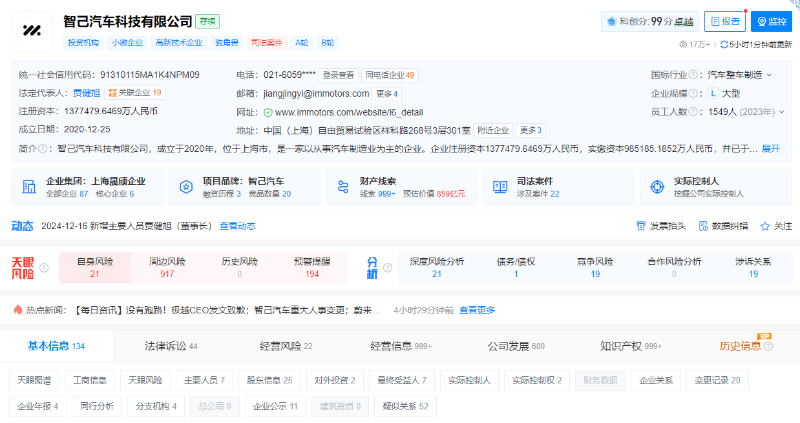Click the 关注 star icon
Screen dimensions: 800x423
tap(765, 226)
